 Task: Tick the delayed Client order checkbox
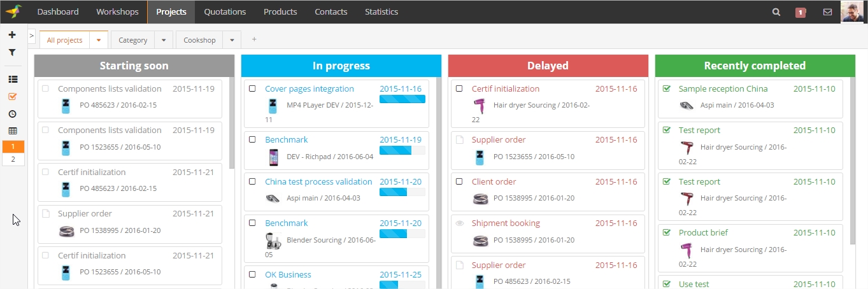459,181
